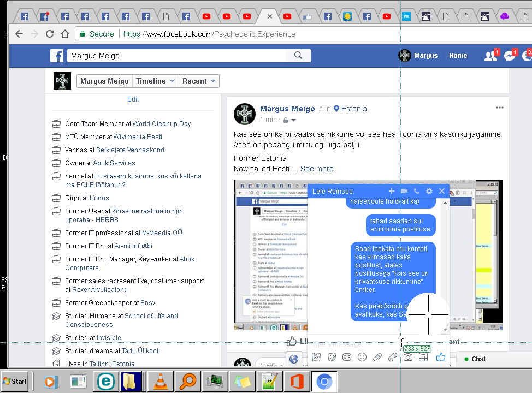Image resolution: width=532 pixels, height=393 pixels.
Task: Expand the Timeline dropdown
Action: (x=155, y=81)
